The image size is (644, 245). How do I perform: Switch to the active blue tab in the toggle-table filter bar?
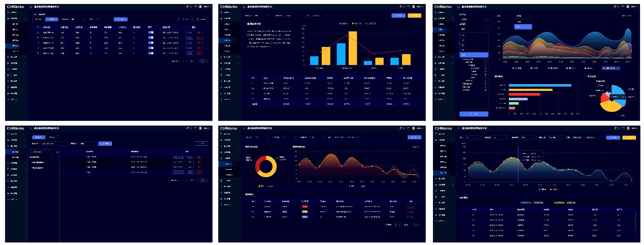tap(52, 19)
